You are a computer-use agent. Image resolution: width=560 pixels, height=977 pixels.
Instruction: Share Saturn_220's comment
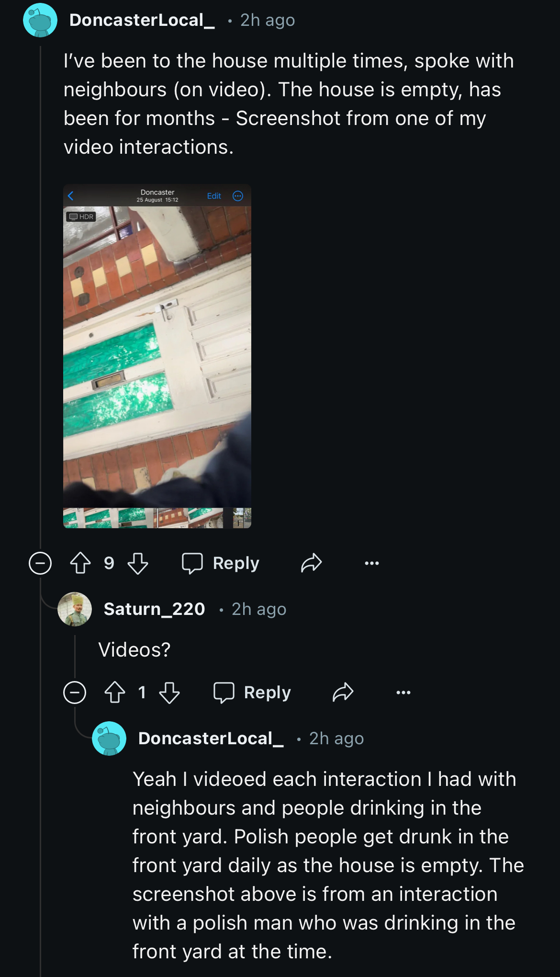[343, 693]
